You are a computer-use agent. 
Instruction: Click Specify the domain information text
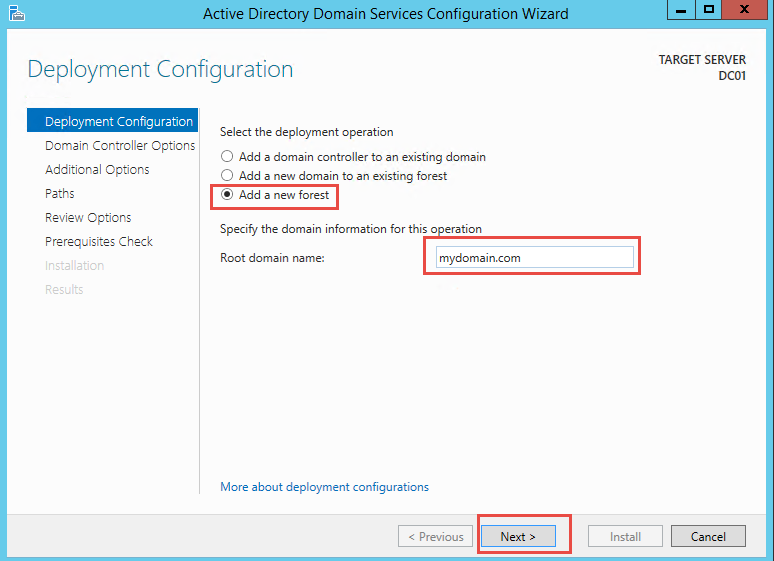[x=351, y=229]
